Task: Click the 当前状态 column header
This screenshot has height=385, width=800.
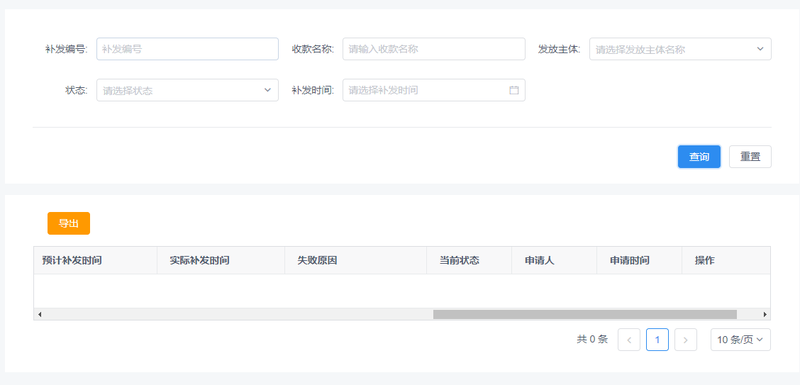Action: click(x=469, y=261)
